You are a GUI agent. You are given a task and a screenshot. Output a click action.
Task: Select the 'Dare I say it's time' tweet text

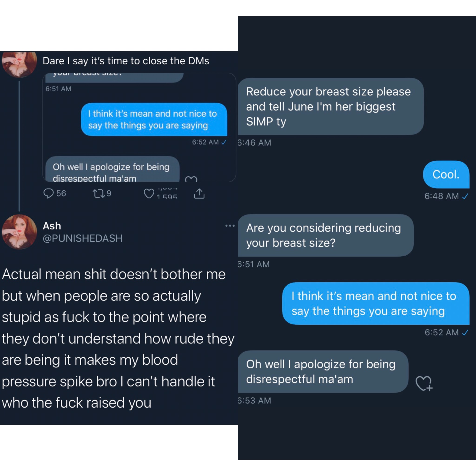(x=126, y=61)
